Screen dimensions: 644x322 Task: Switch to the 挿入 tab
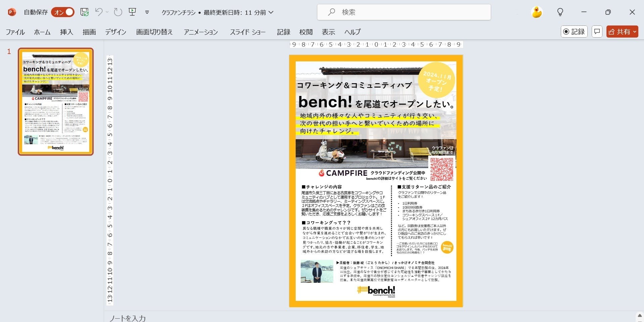66,32
